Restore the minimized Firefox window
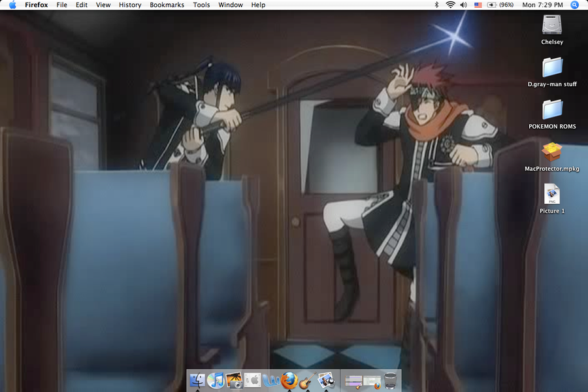Image resolution: width=588 pixels, height=392 pixels. 372,382
